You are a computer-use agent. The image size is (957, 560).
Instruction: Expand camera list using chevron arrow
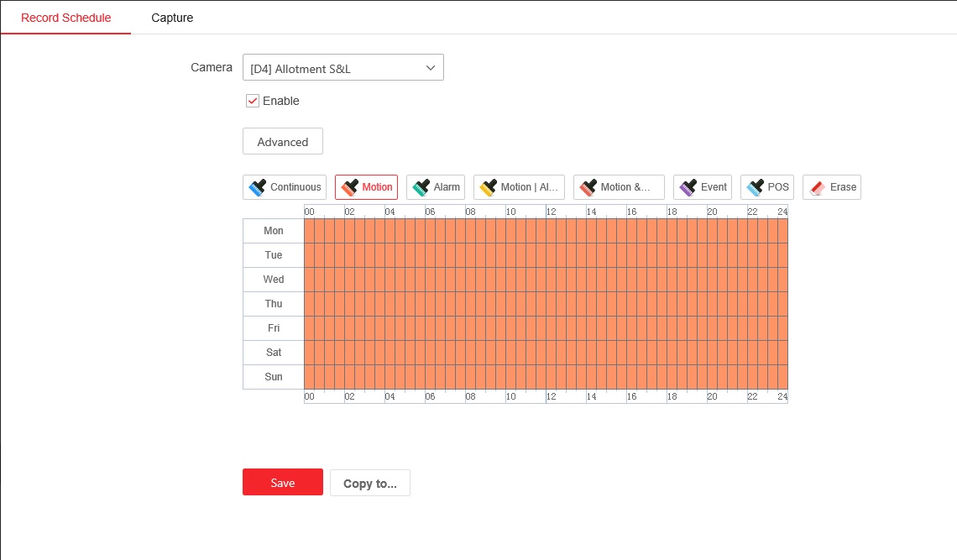point(431,68)
